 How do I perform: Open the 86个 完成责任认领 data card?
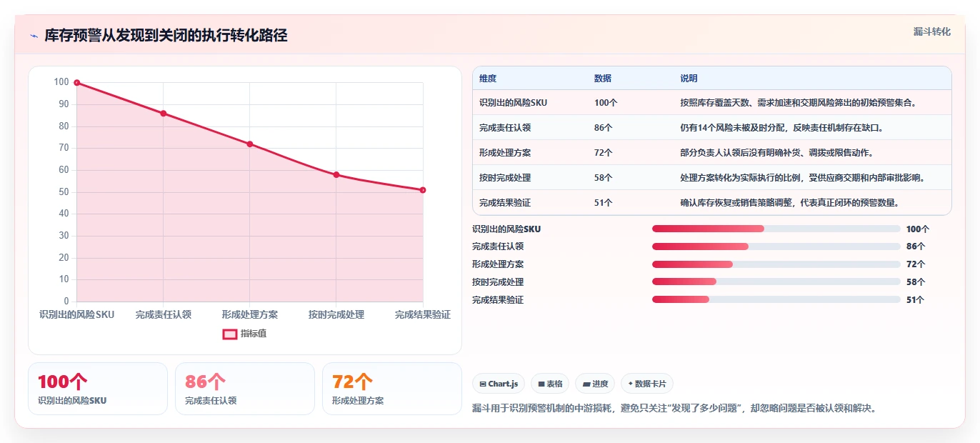coord(244,389)
